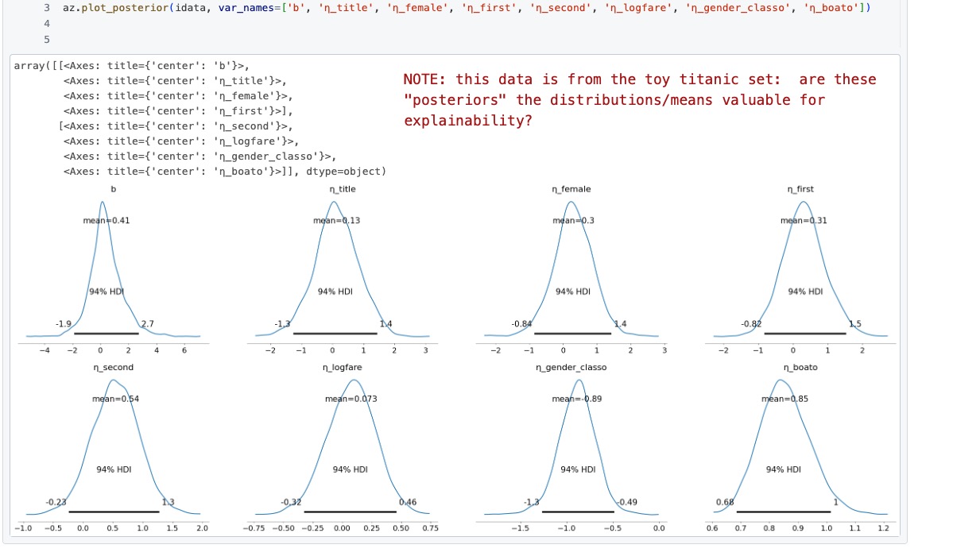953x560 pixels.
Task: Click '94% HDI' in the η_title plot
Action: pos(335,292)
